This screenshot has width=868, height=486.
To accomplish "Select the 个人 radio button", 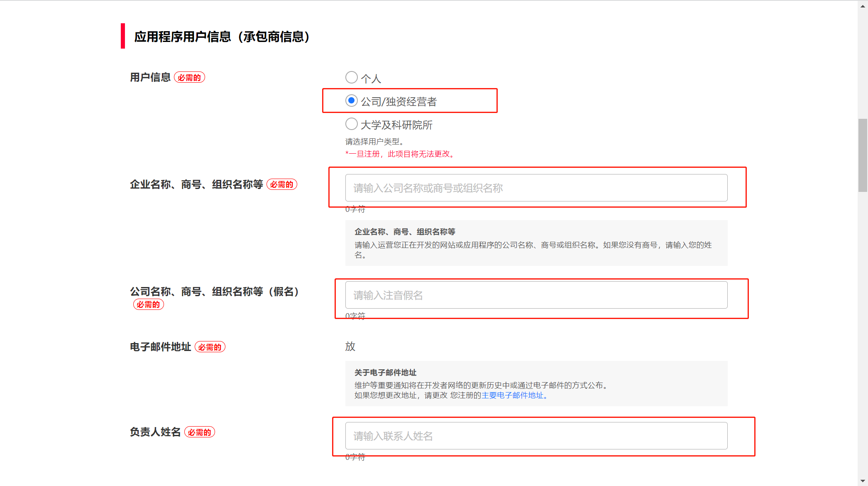I will 352,77.
